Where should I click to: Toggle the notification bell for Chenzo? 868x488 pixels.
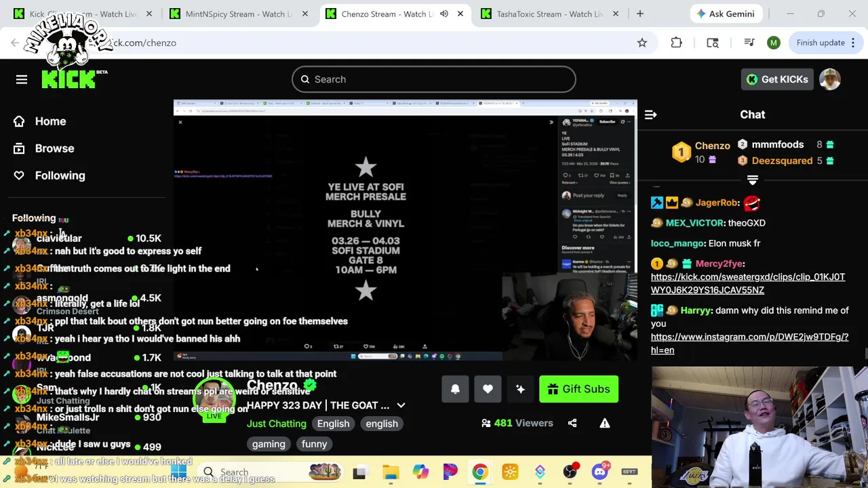pyautogui.click(x=455, y=389)
